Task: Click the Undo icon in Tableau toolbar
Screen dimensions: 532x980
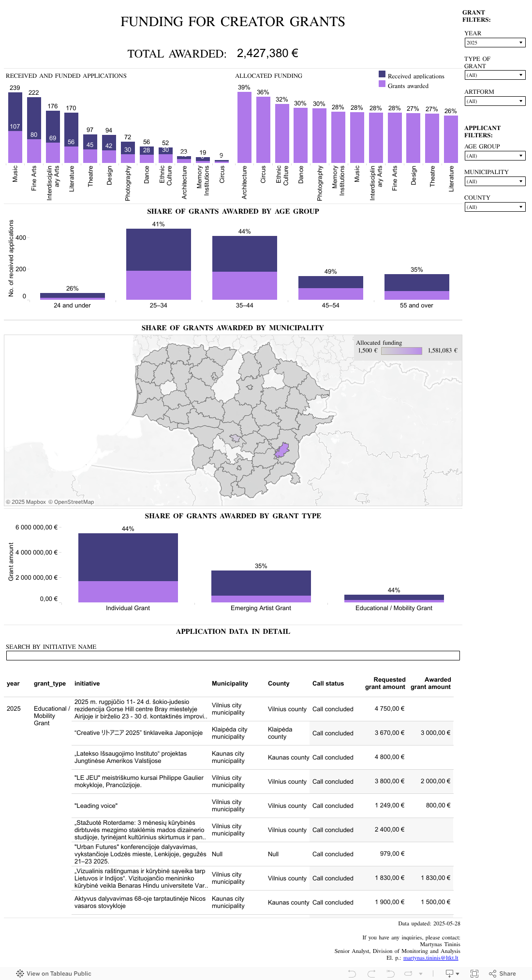Action: (x=352, y=973)
